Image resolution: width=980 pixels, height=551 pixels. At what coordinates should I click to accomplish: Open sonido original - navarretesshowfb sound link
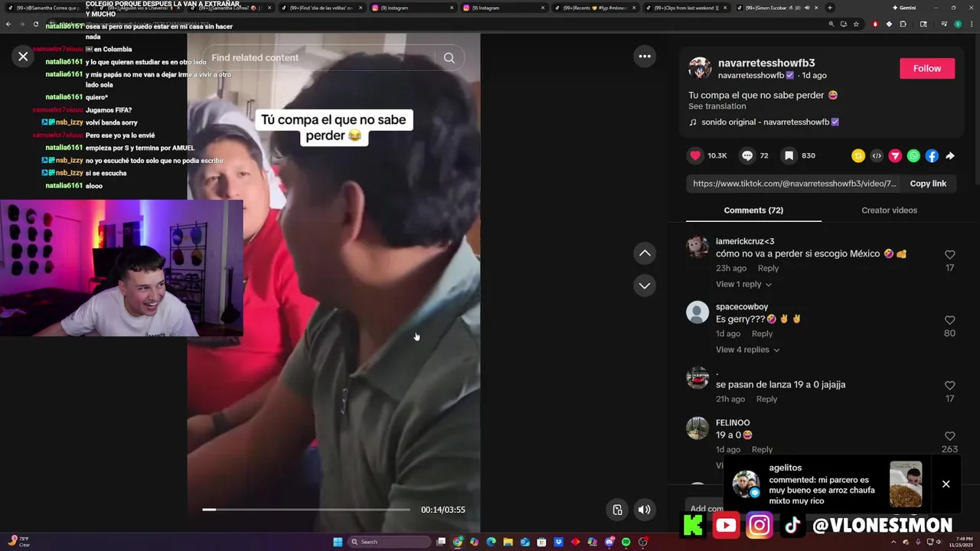pos(764,122)
